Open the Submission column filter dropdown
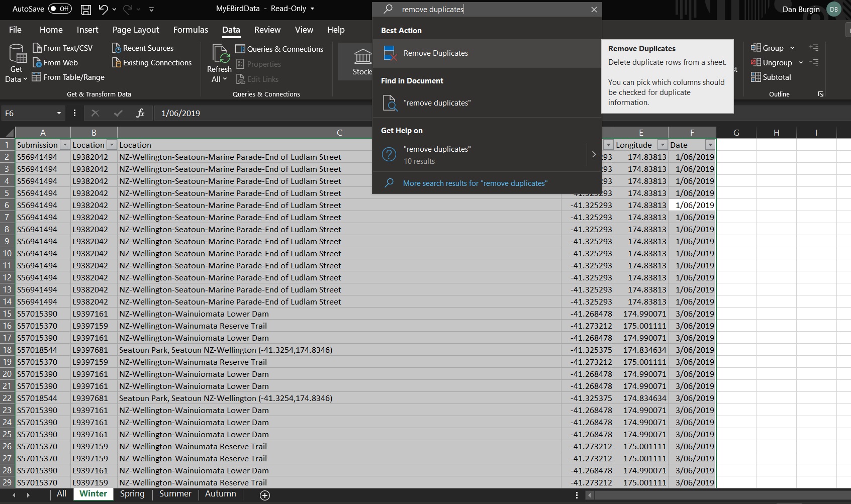The image size is (851, 504). point(65,145)
